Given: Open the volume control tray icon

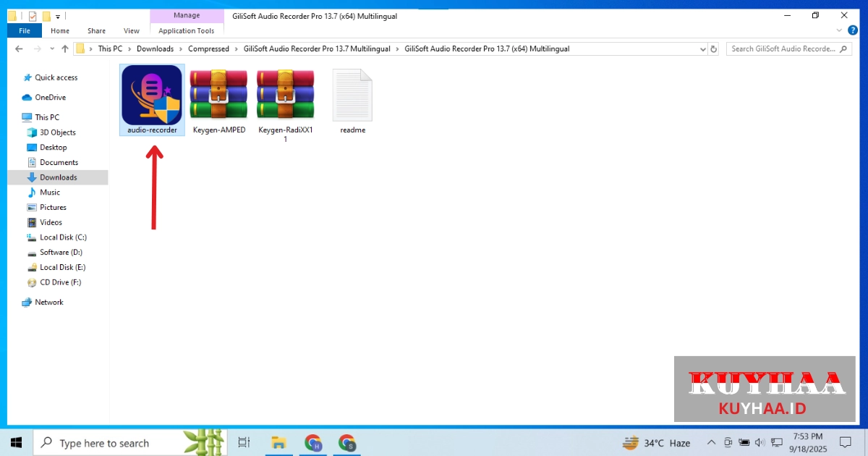Looking at the screenshot, I should click(x=759, y=442).
